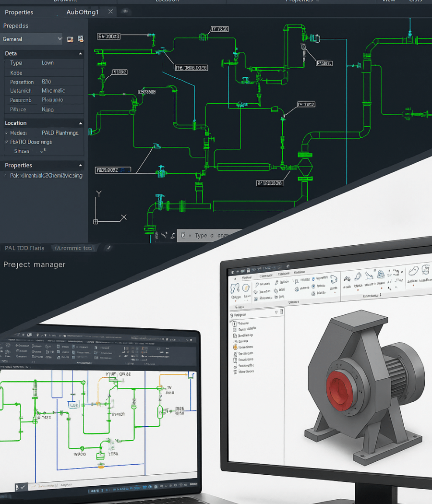Collapse the Deta section
Viewport: 432px width, 504px height.
[x=80, y=54]
